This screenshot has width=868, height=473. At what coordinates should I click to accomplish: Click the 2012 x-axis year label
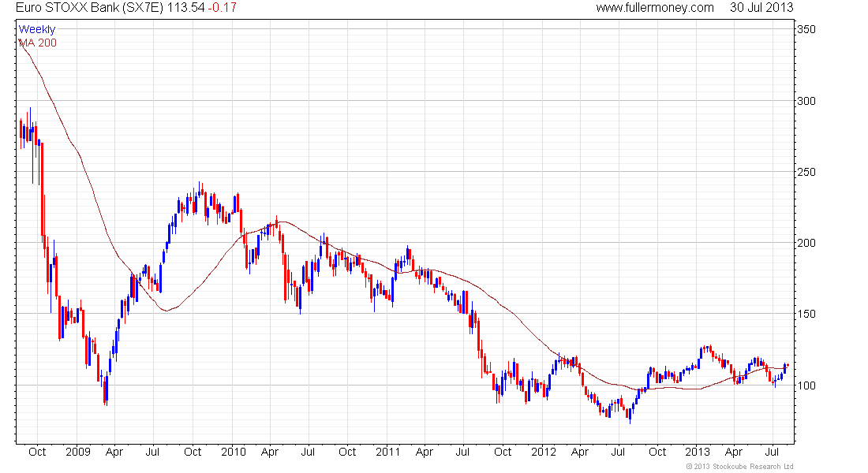(x=543, y=452)
